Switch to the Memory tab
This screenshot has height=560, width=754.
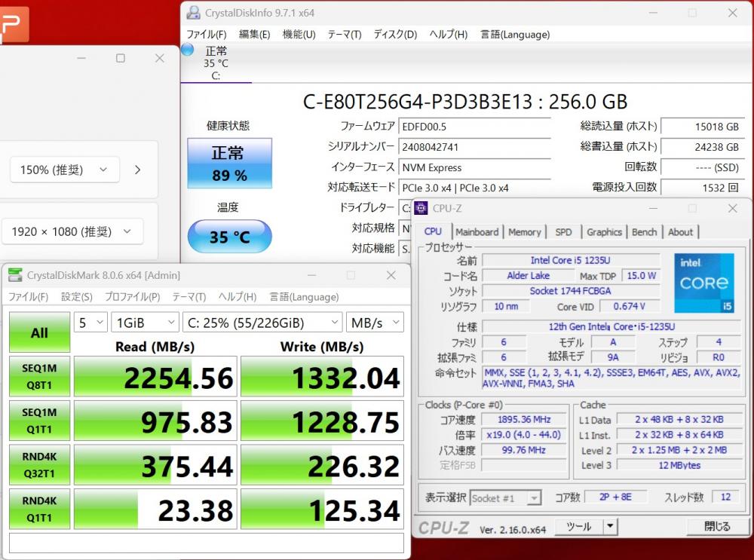tap(524, 232)
